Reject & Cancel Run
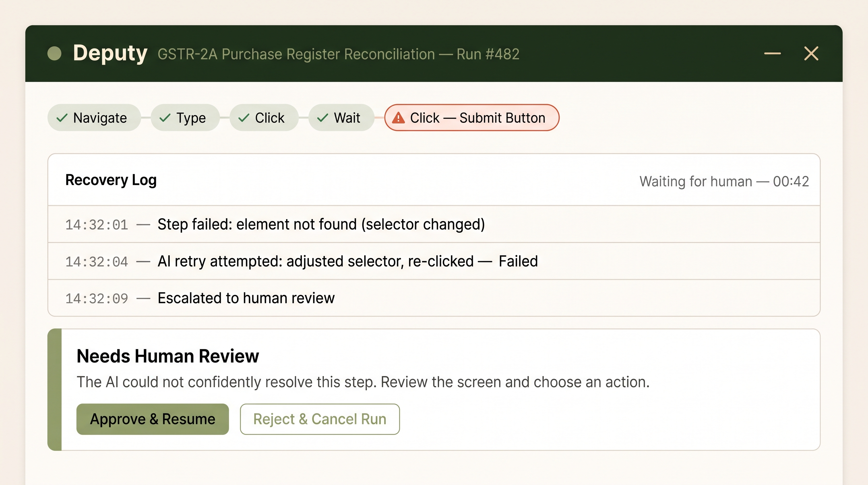The height and width of the screenshot is (485, 868). click(x=320, y=419)
